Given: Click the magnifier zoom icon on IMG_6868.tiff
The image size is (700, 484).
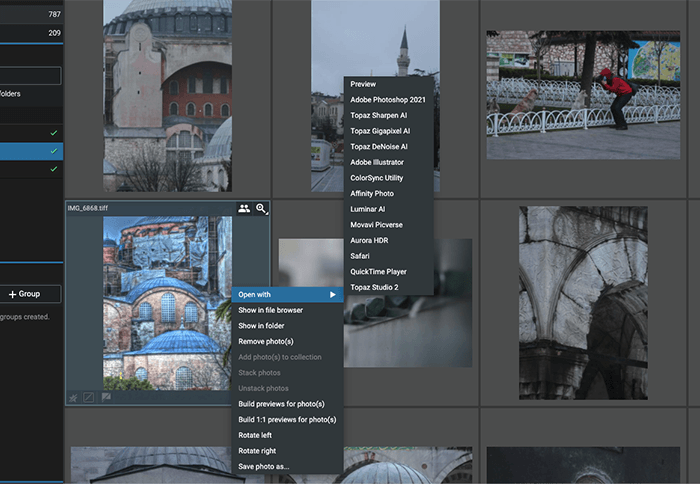Looking at the screenshot, I should click(x=261, y=208).
